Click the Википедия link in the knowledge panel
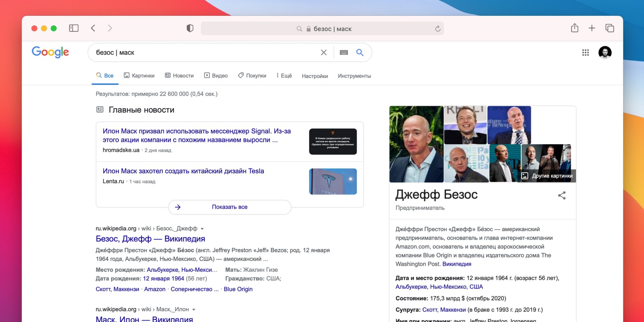 click(457, 264)
